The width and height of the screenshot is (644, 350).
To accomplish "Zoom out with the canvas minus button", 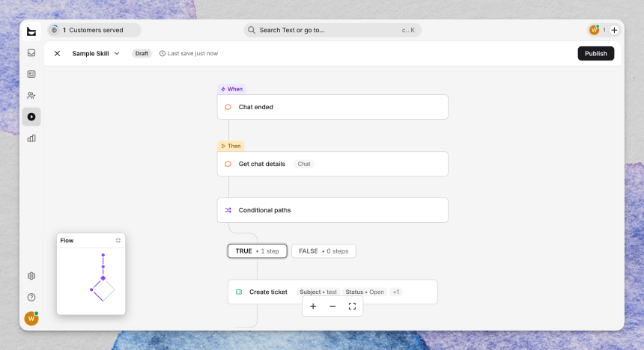I will [332, 307].
